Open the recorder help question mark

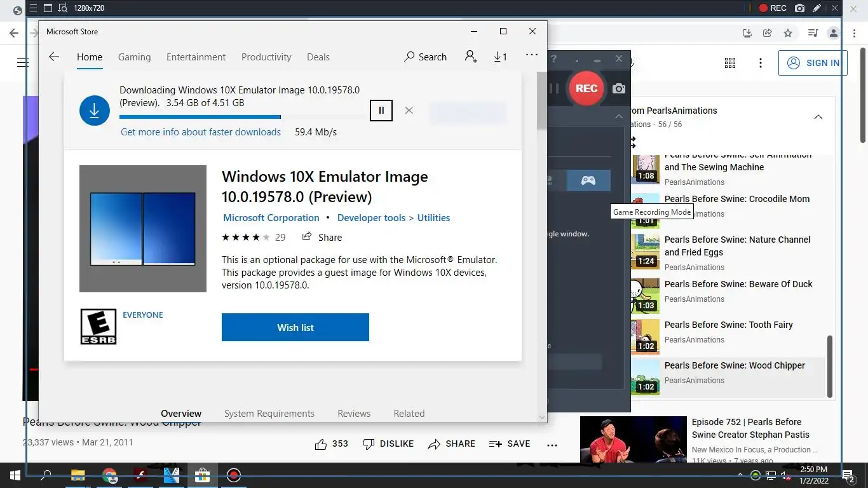point(554,59)
